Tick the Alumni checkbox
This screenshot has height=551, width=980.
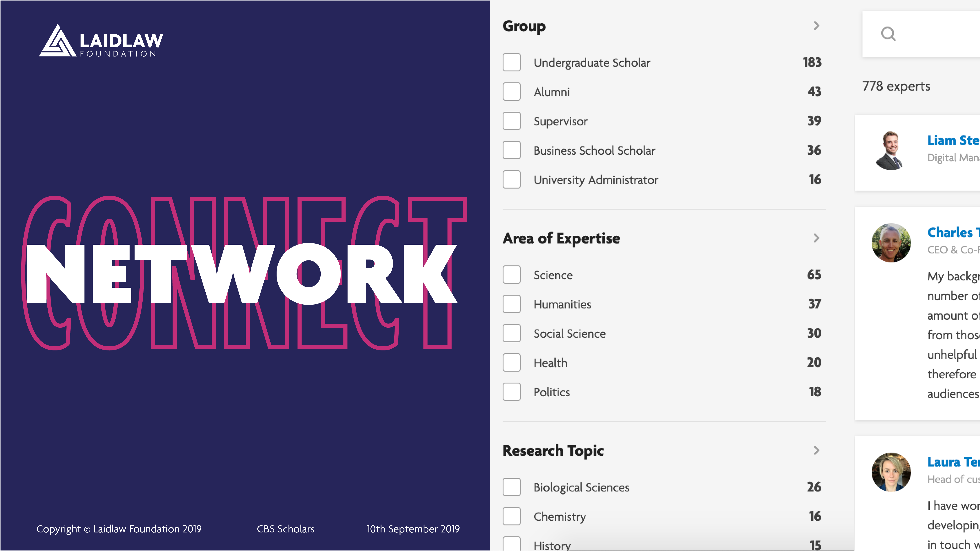pos(512,92)
